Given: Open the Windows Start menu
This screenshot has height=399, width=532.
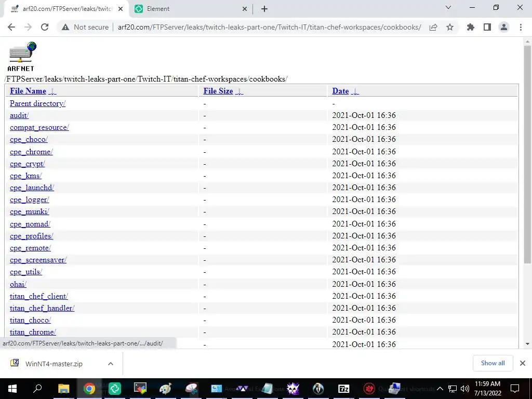Looking at the screenshot, I should click(12, 389).
